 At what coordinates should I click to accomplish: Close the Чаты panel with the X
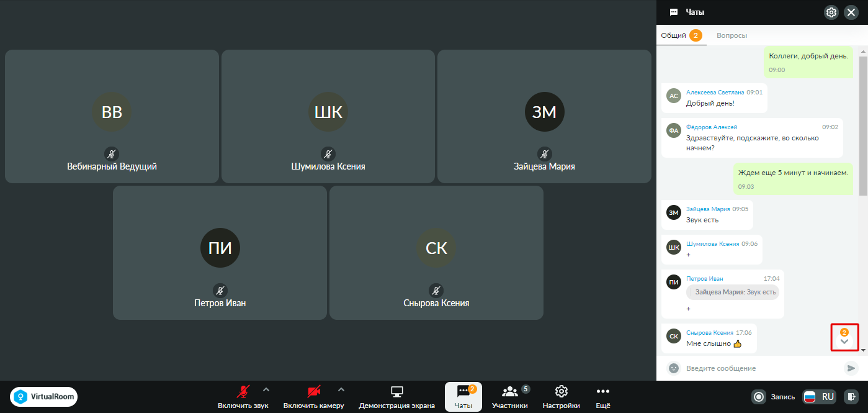pos(851,12)
